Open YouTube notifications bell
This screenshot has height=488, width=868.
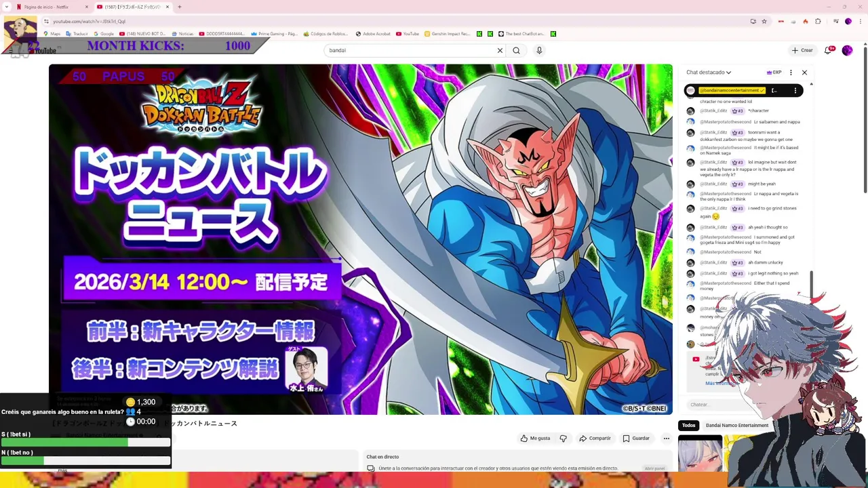click(x=829, y=50)
